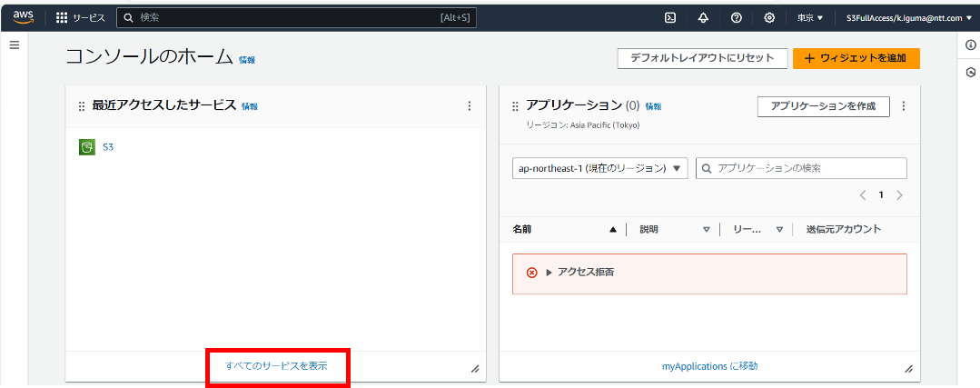Click the ウィジェットを追加 button

[x=856, y=58]
